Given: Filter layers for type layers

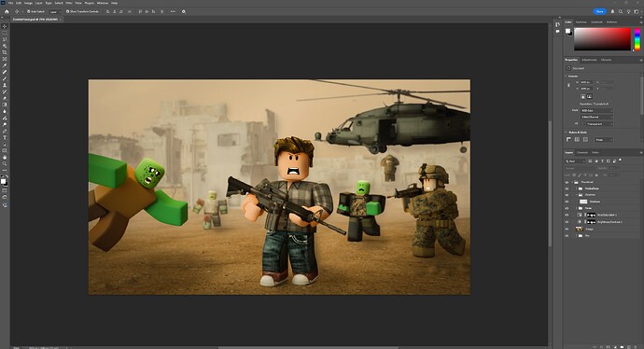Looking at the screenshot, I should (x=603, y=161).
